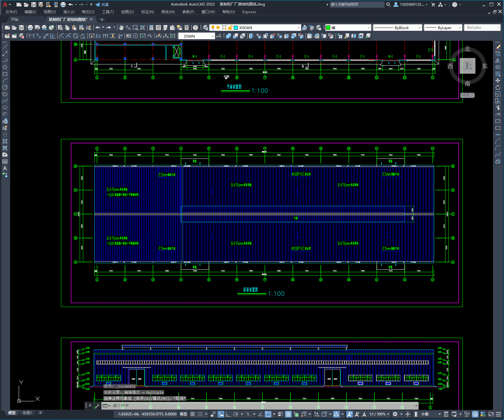Select the Multiline Text A tool
This screenshot has height=420, width=504.
pyautogui.click(x=5, y=168)
